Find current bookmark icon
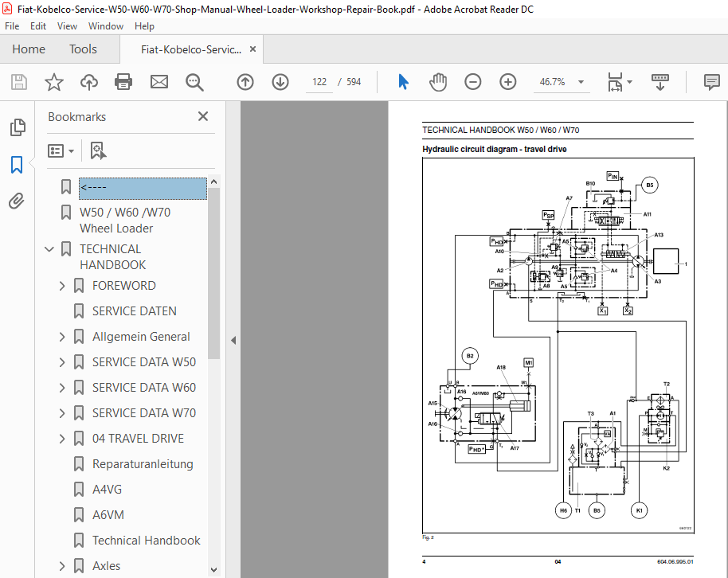Screen dimensions: 728x578 (98, 151)
